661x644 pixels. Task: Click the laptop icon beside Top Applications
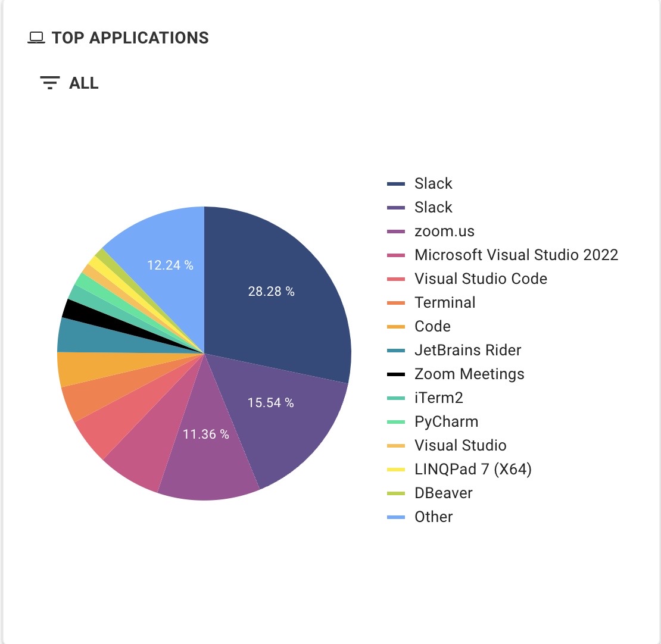tap(36, 38)
